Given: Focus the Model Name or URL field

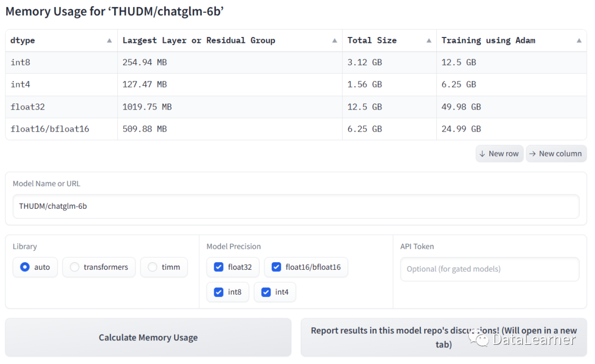Looking at the screenshot, I should coord(296,207).
